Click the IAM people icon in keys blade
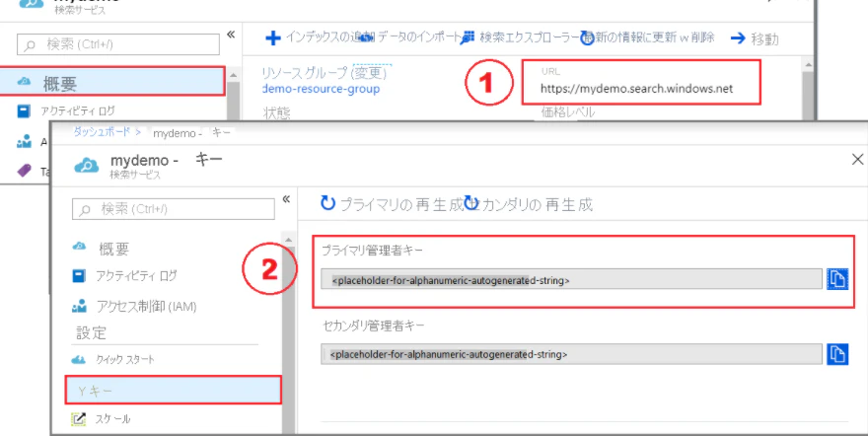The height and width of the screenshot is (436, 868). coord(79,306)
